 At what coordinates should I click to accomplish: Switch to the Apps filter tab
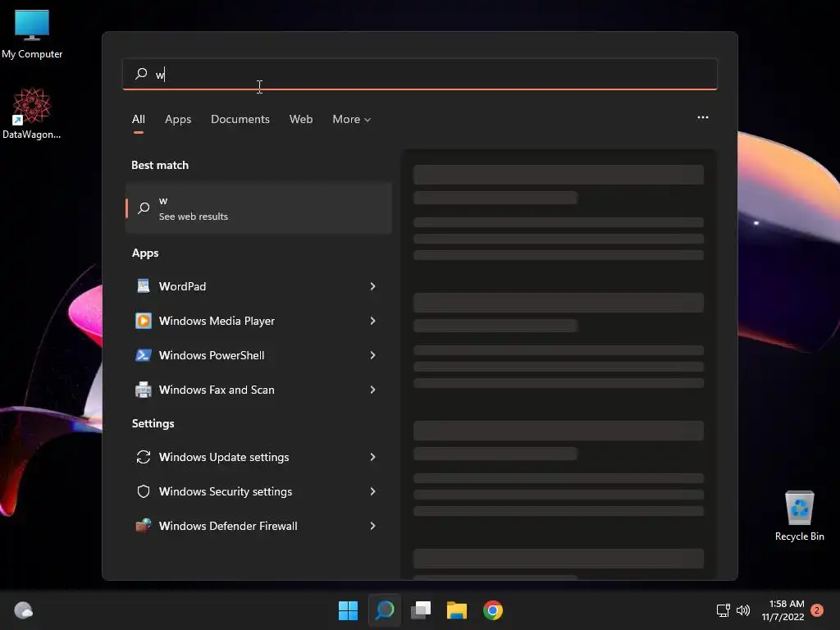[178, 119]
